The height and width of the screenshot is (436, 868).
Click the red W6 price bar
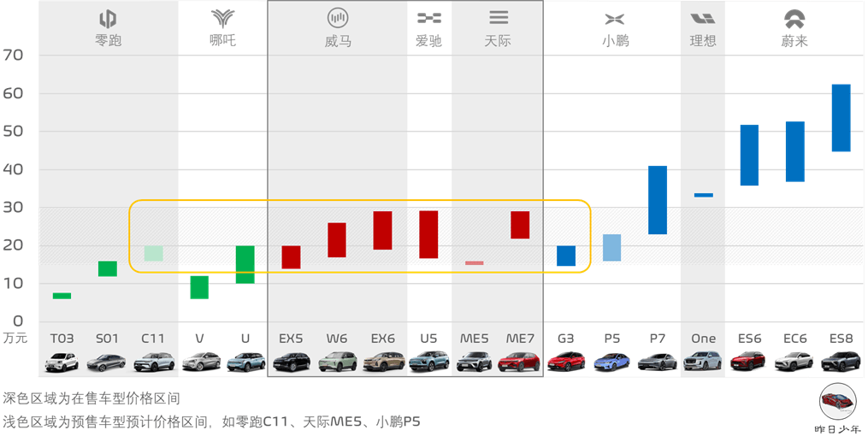coord(337,240)
